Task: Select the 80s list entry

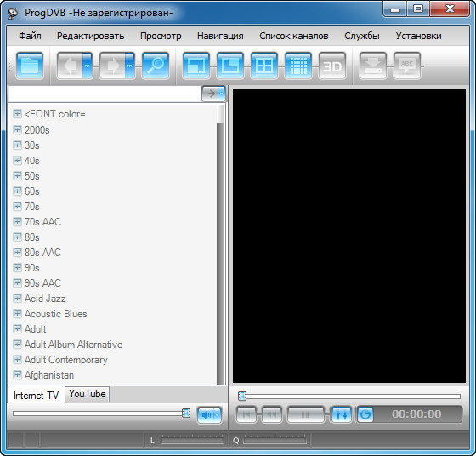Action: click(x=32, y=237)
